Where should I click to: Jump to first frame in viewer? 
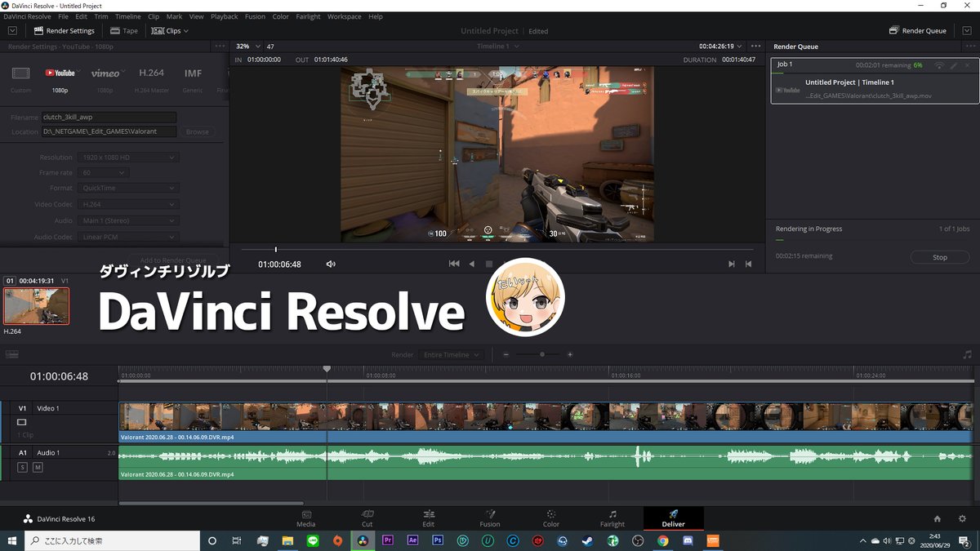[454, 264]
